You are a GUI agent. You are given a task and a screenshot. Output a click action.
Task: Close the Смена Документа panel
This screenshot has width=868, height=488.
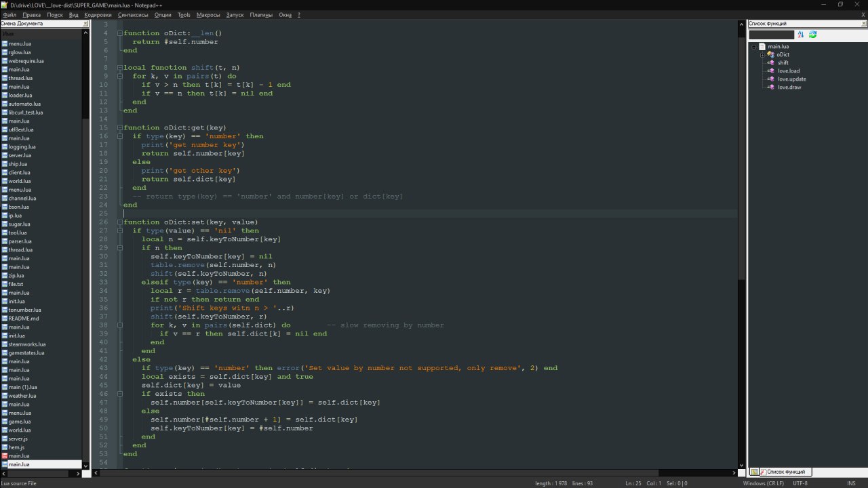[x=85, y=24]
